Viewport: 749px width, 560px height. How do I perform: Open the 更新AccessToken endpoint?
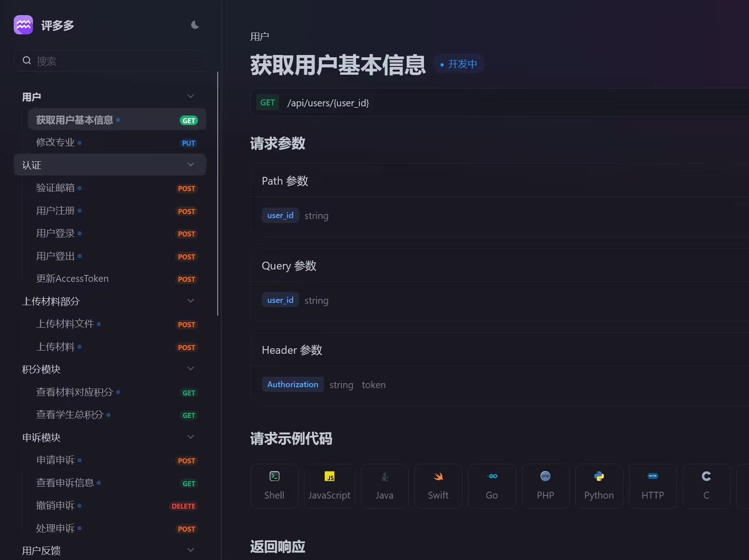coord(117,279)
